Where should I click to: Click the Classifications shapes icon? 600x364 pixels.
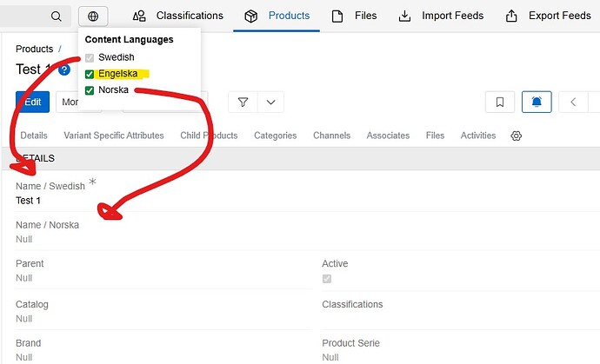point(139,16)
